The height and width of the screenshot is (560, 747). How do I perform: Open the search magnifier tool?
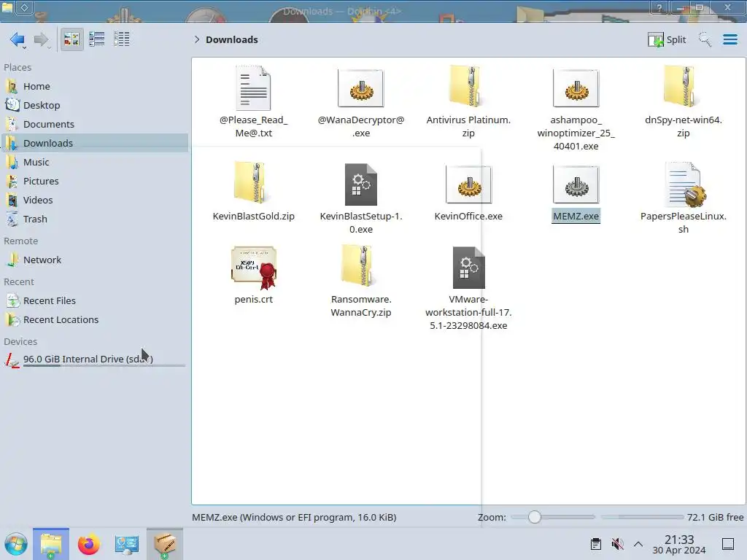[705, 39]
